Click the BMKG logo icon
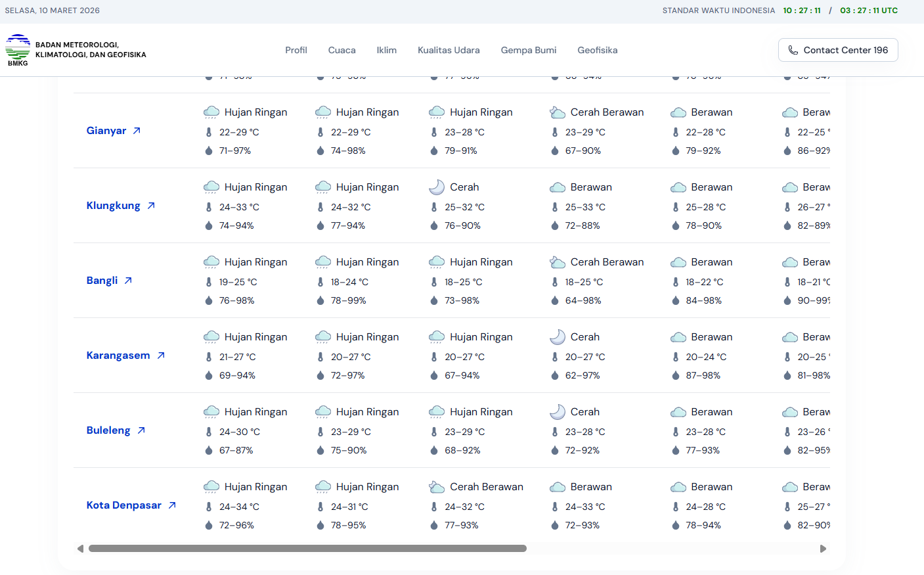The image size is (924, 575). (x=18, y=50)
